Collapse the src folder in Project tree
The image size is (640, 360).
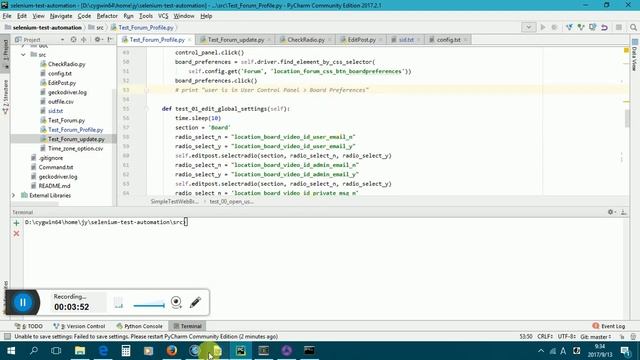23,55
